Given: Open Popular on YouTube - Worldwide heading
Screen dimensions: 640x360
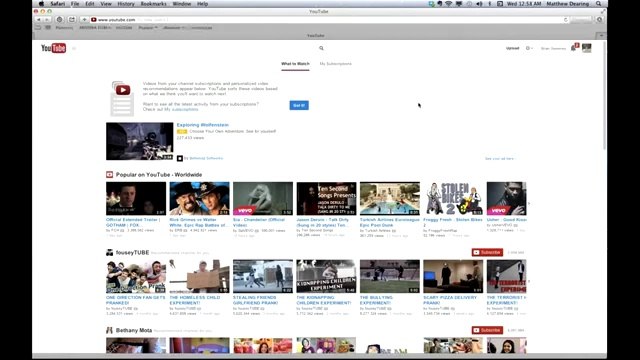Looking at the screenshot, I should [159, 175].
